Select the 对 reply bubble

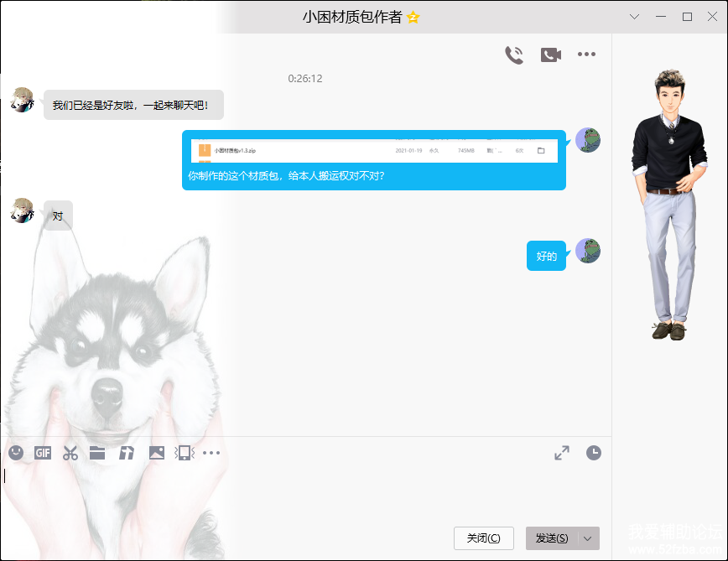coord(58,216)
